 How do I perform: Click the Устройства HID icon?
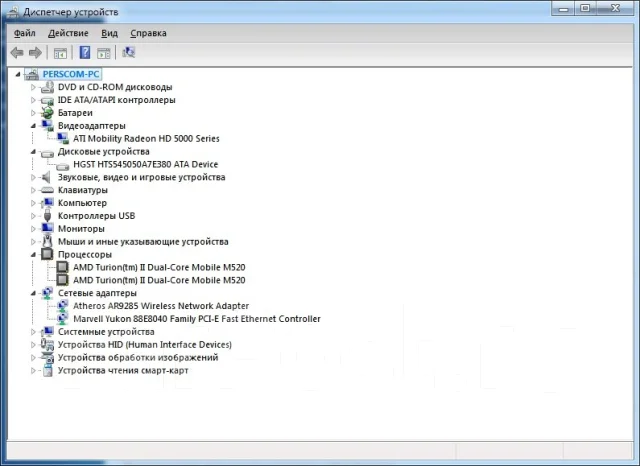(x=47, y=344)
